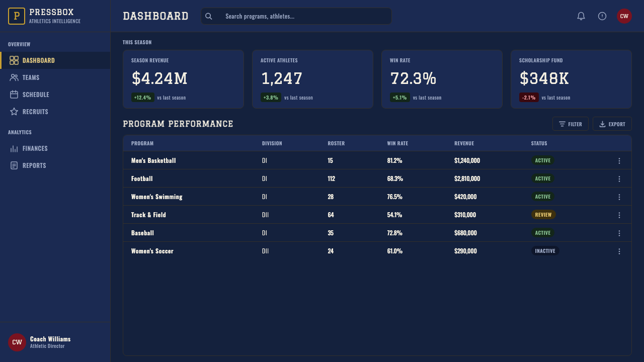Open Recruits in the sidebar
Screen dimensions: 644x362
pos(55,112)
